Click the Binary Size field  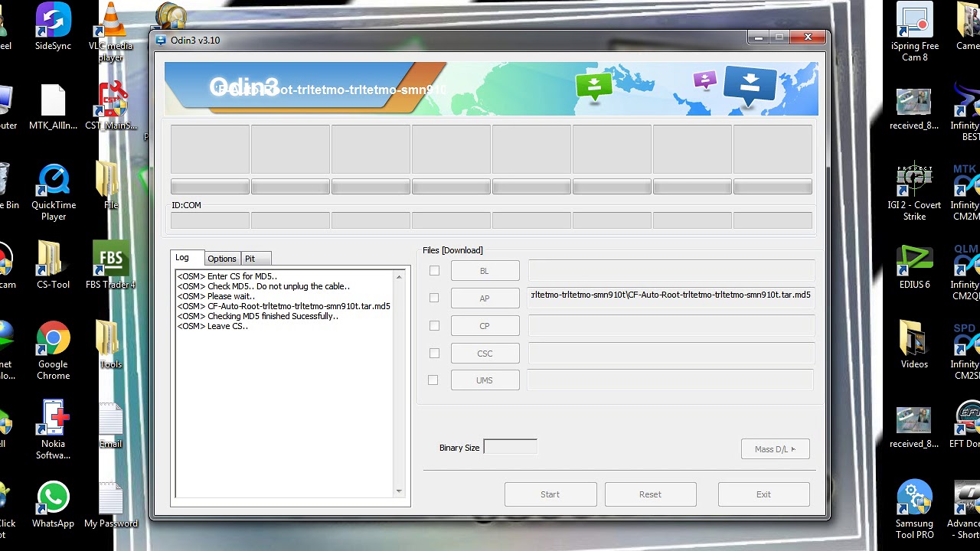coord(511,447)
